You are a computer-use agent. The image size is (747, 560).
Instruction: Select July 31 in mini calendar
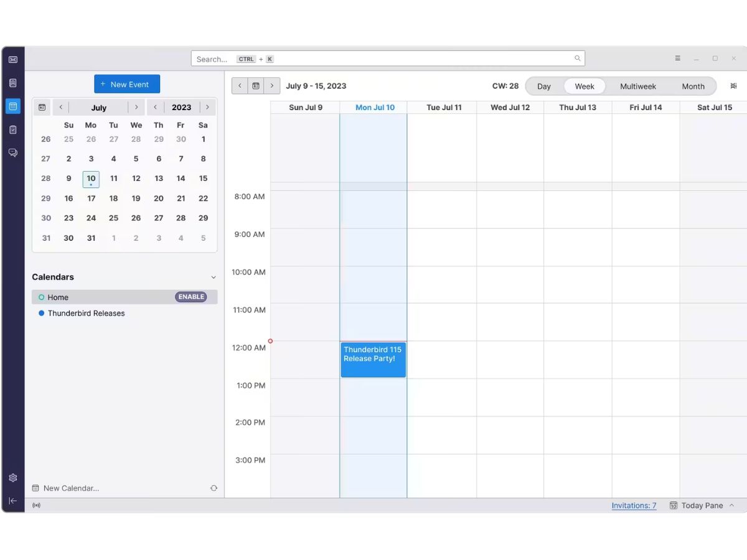(x=91, y=238)
